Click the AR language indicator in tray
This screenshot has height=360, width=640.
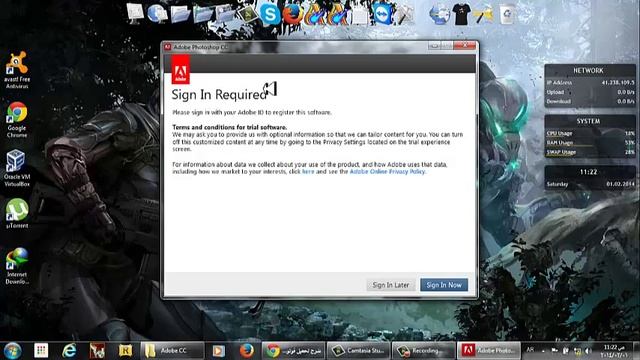[x=530, y=350]
